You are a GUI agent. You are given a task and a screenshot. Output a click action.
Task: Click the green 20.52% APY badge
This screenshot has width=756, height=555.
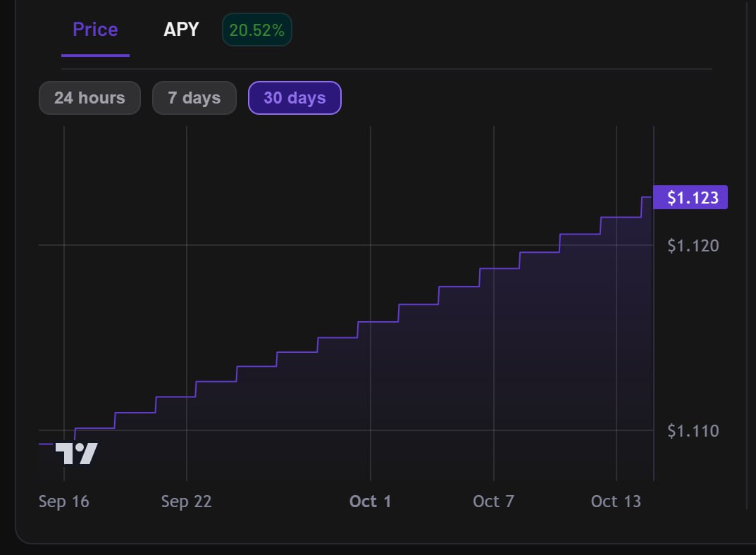point(256,30)
